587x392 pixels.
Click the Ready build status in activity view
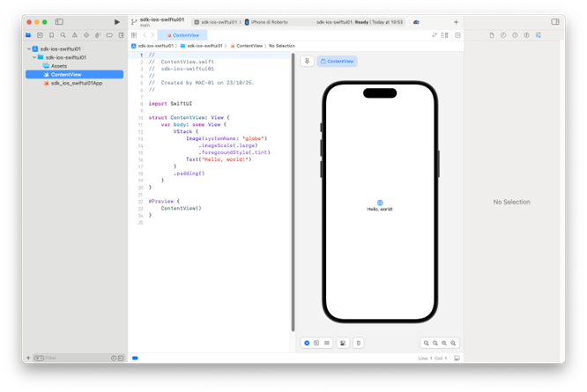click(360, 22)
